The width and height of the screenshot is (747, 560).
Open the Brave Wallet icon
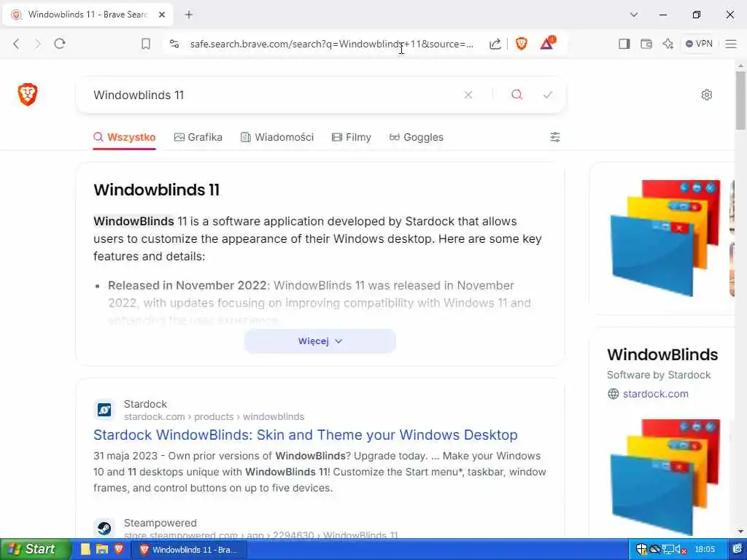click(646, 44)
